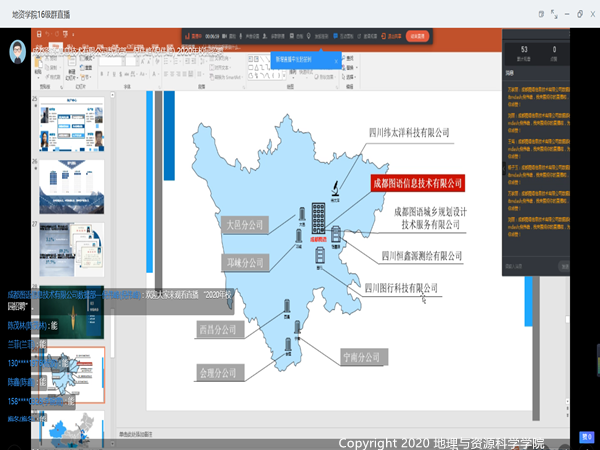Click the blue button at bottom-right corner
This screenshot has width=600, height=450.
pos(588,436)
